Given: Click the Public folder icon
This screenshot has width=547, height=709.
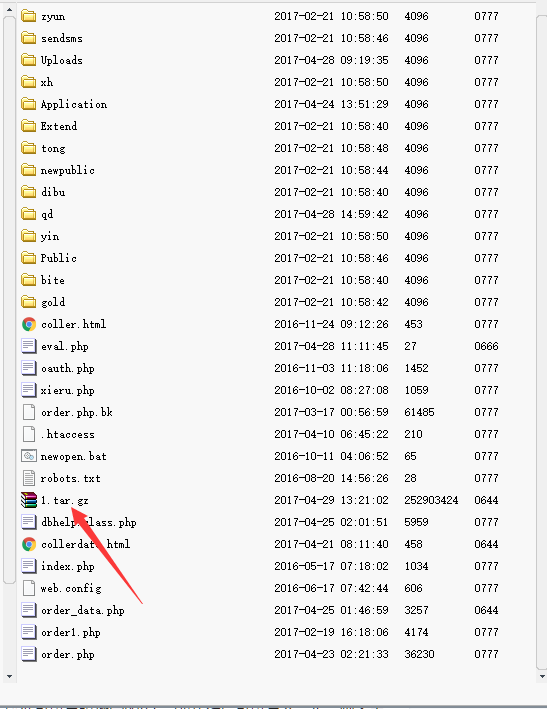Looking at the screenshot, I should point(28,258).
